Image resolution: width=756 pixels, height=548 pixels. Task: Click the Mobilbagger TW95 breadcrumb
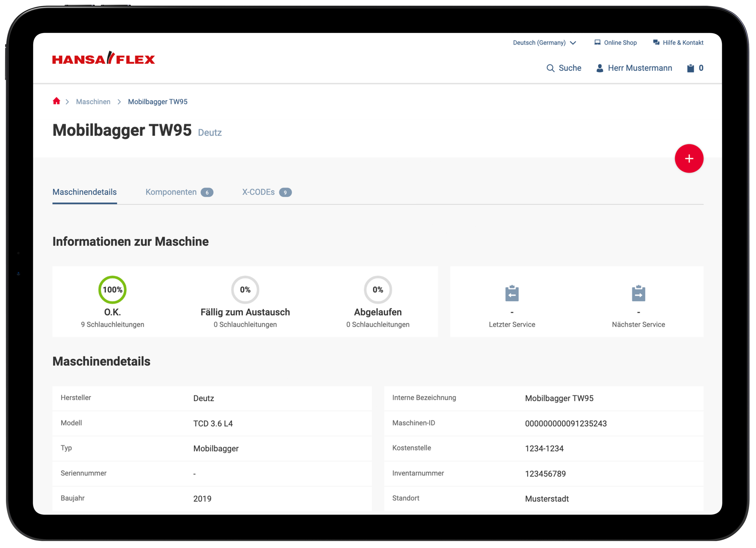coord(158,102)
